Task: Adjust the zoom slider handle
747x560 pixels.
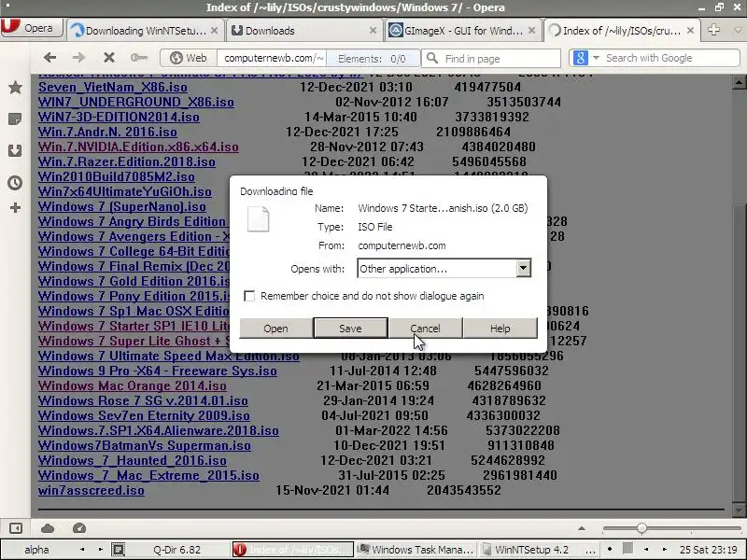Action: point(641,528)
